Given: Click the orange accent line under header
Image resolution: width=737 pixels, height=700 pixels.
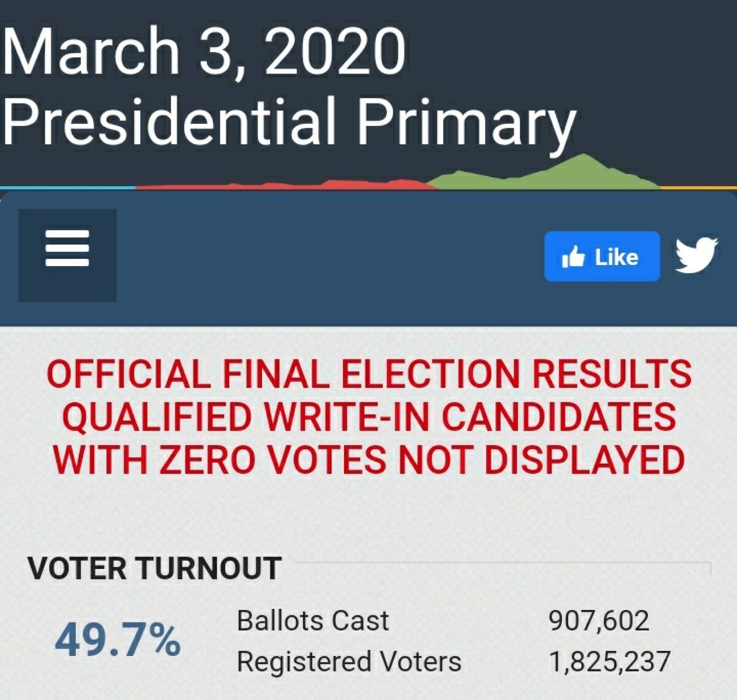Looking at the screenshot, I should (x=698, y=187).
